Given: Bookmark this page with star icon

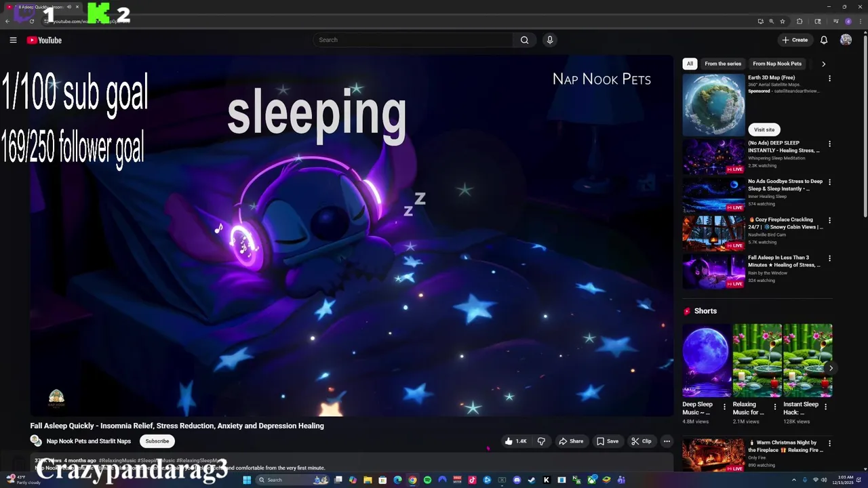Looking at the screenshot, I should point(783,21).
